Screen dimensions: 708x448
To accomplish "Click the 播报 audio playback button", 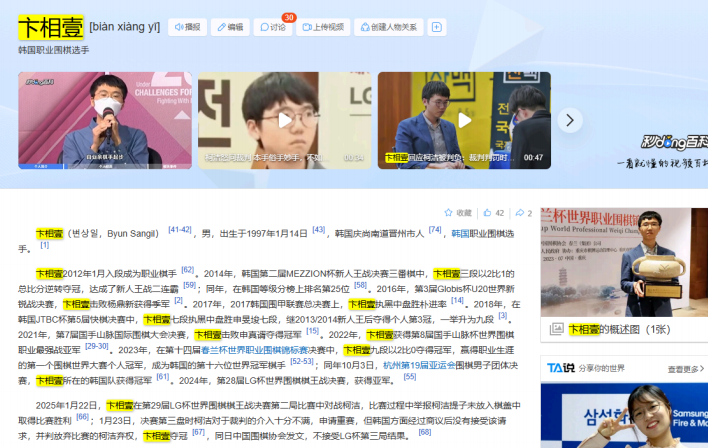I will pos(187,27).
